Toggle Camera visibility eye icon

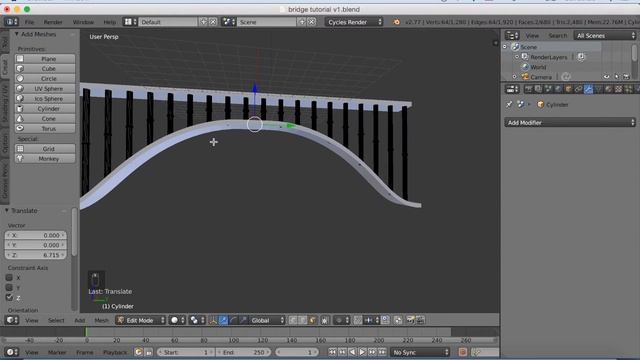point(607,77)
